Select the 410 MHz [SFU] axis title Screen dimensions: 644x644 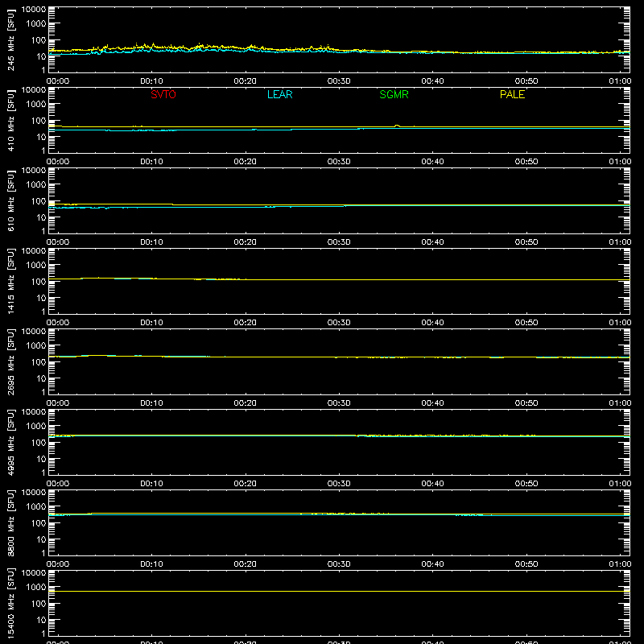10,120
